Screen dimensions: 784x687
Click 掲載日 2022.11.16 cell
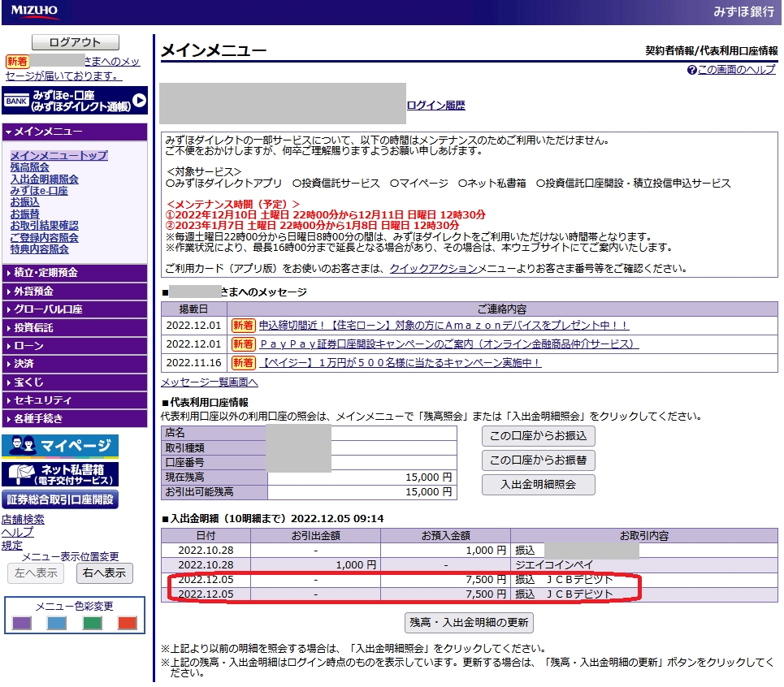click(194, 363)
